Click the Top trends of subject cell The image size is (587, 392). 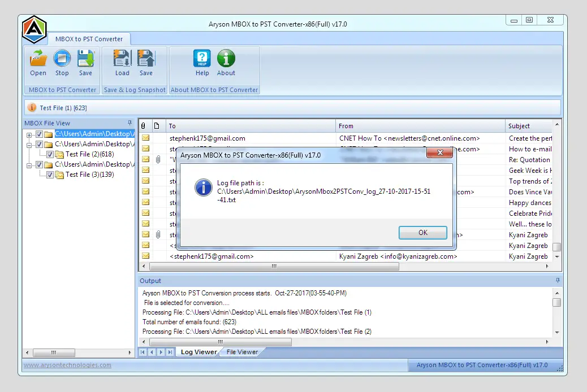click(530, 181)
